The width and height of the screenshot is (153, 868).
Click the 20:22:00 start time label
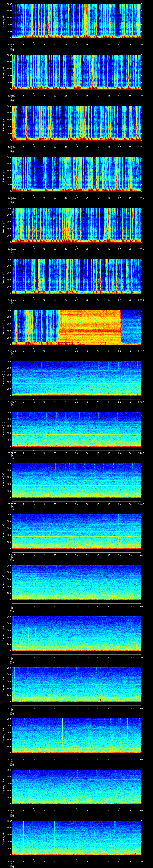click(x=12, y=453)
